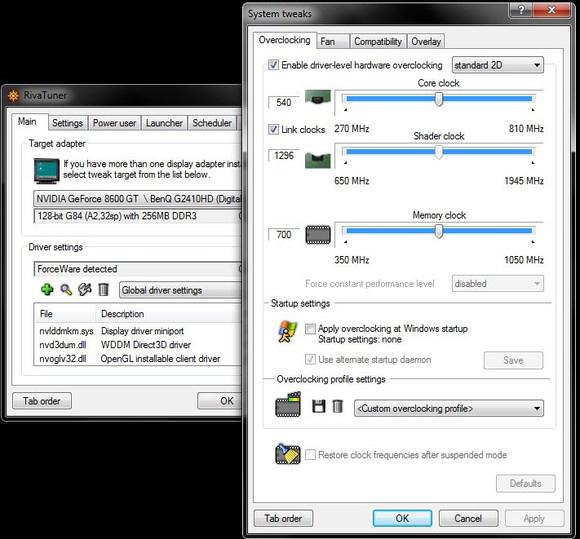Click the core clock chip icon

coord(318,98)
